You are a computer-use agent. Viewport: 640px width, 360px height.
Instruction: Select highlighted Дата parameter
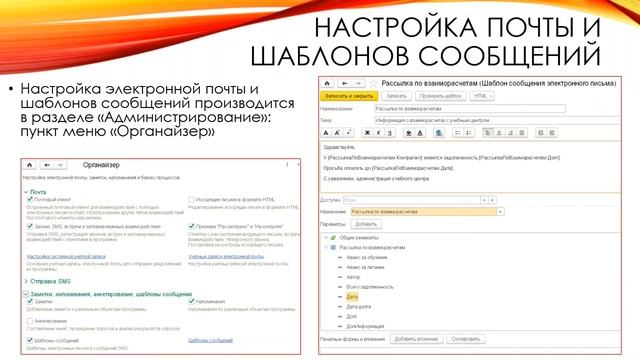352,297
